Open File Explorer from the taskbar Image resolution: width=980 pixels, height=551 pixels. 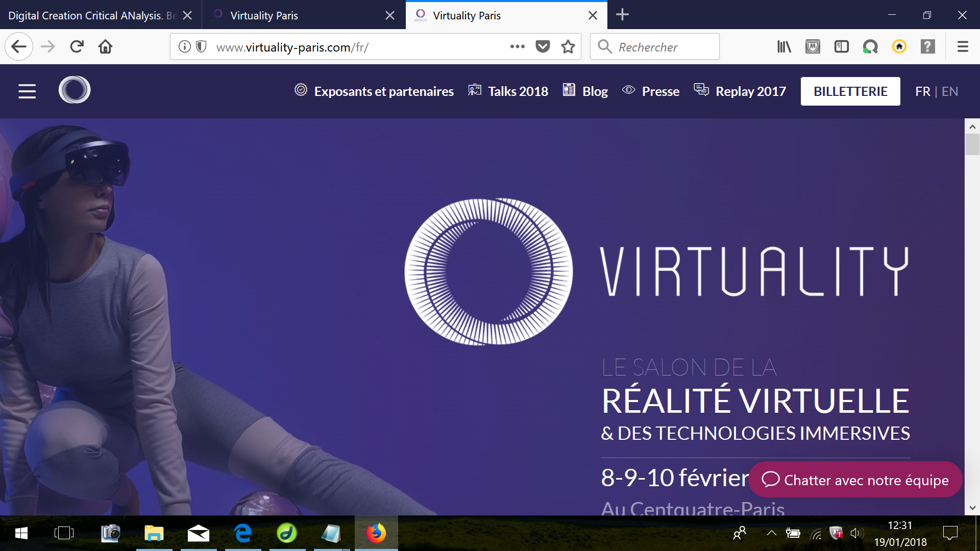coord(154,533)
